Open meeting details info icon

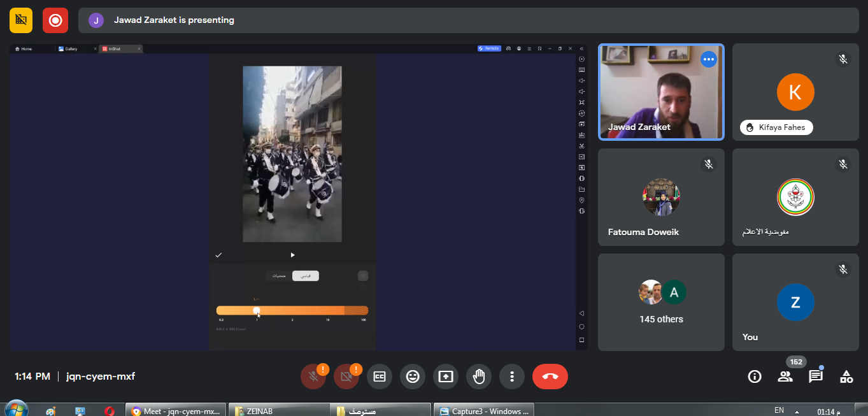(755, 377)
